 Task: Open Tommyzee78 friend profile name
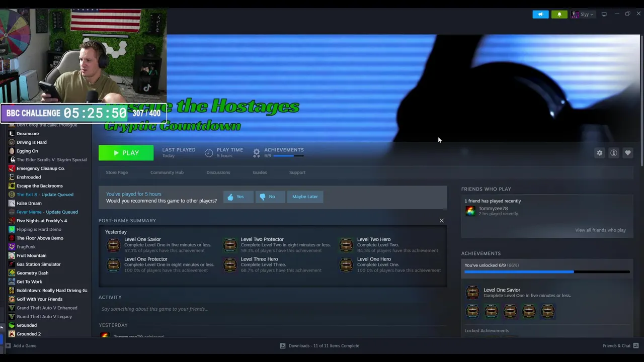point(493,208)
